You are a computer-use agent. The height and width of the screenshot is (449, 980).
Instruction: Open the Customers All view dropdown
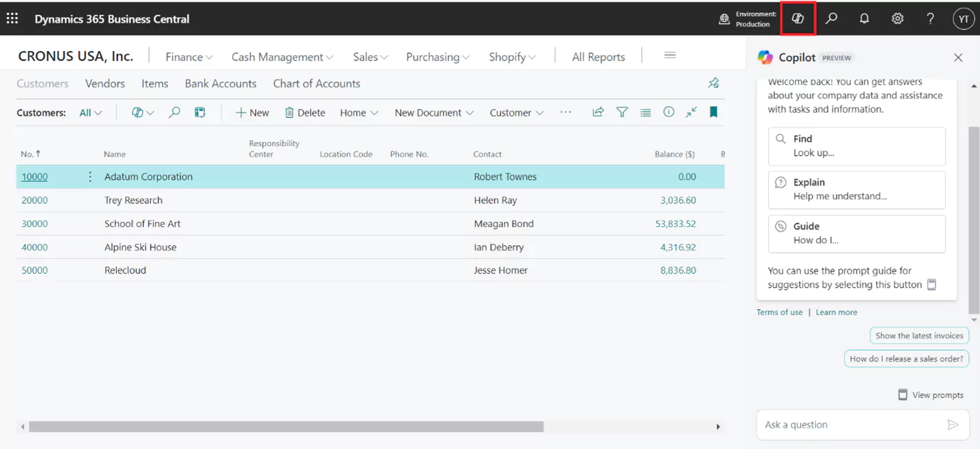(90, 112)
